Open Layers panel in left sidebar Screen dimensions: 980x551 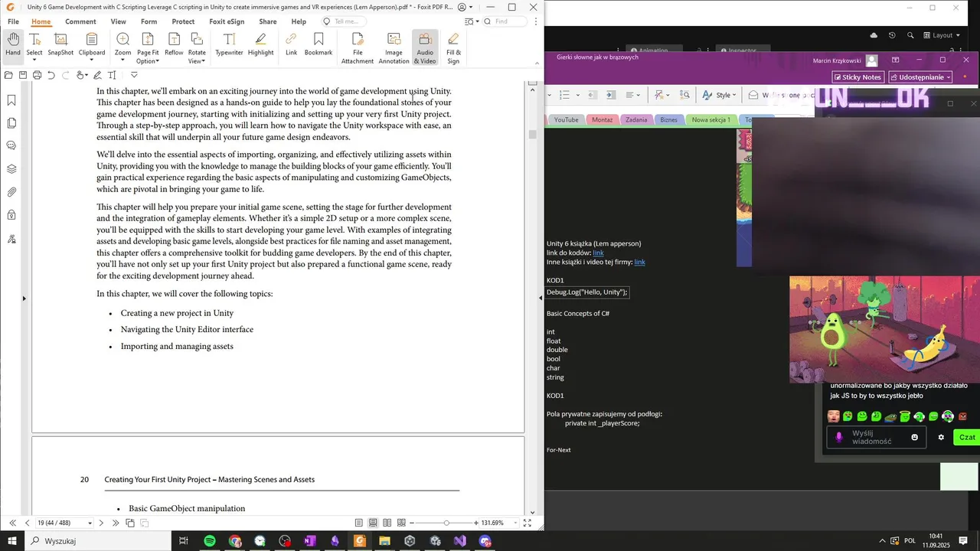tap(11, 169)
